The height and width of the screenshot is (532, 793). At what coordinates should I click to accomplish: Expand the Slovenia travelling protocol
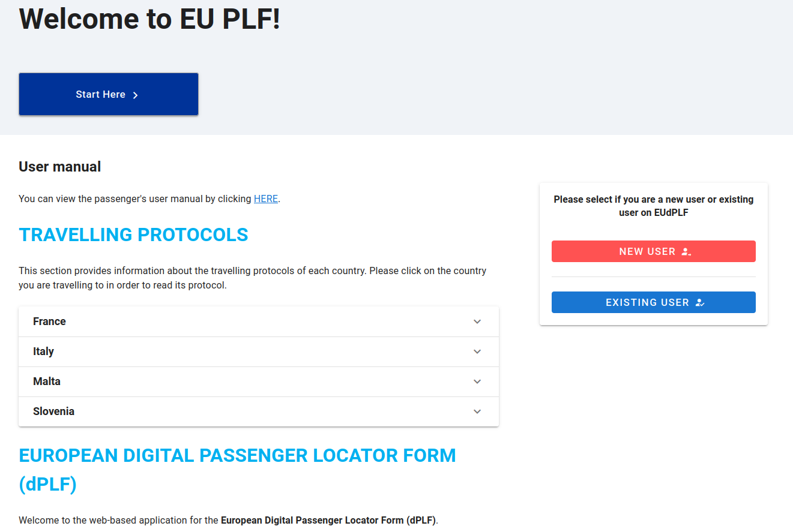point(259,411)
